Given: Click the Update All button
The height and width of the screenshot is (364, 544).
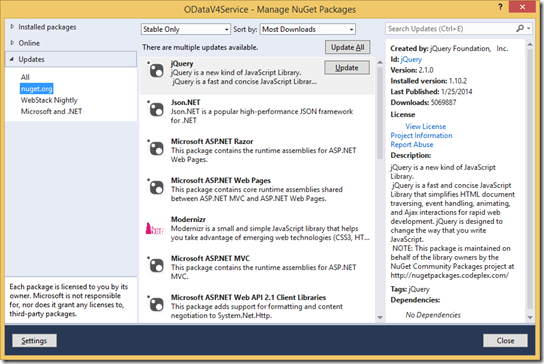Looking at the screenshot, I should pos(348,47).
